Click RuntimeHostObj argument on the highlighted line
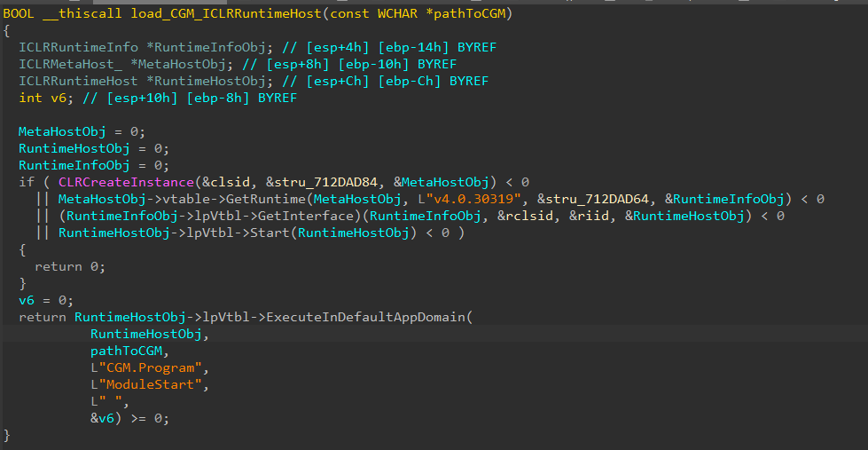868x450 pixels. point(146,335)
